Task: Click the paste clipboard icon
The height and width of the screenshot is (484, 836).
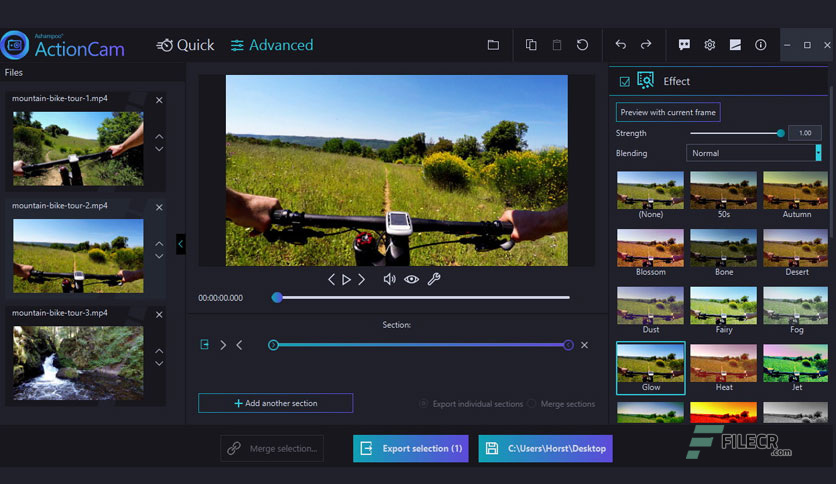Action: (x=557, y=45)
